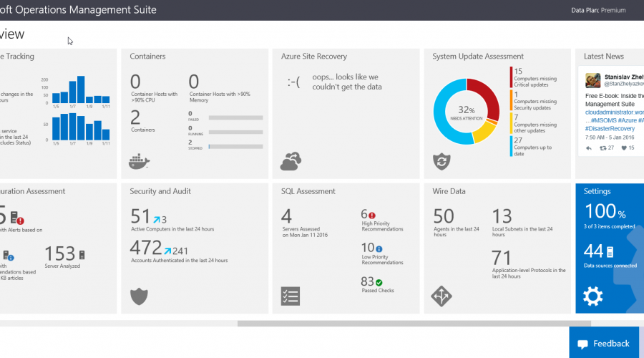This screenshot has width=644, height=358.
Task: Open the #DisasterRecovery hashtag link
Action: [x=610, y=129]
